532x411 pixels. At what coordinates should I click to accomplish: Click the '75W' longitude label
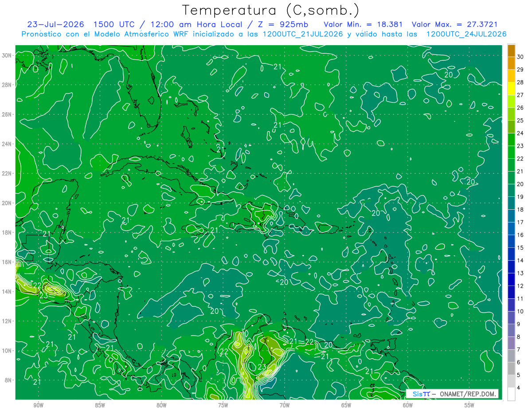[223, 405]
